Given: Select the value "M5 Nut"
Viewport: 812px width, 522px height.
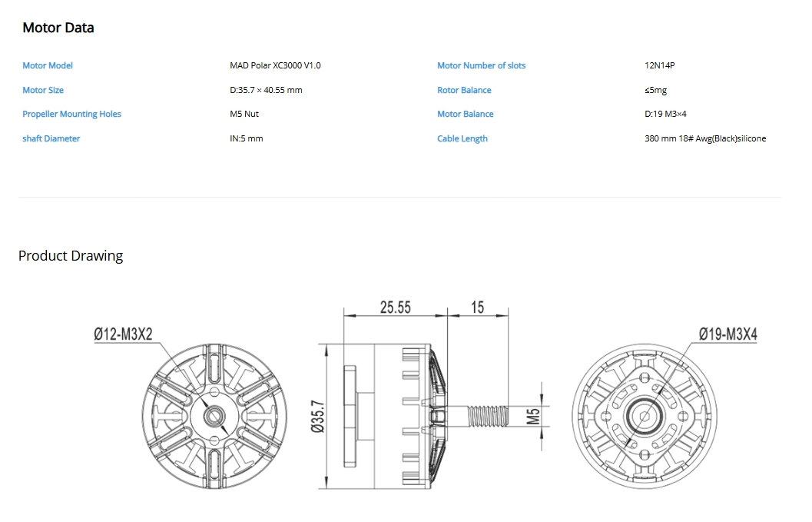Looking at the screenshot, I should (x=244, y=114).
